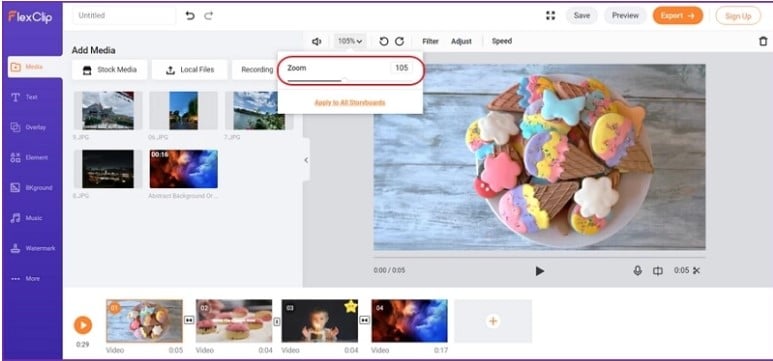
Task: Mute the clip volume speaker icon
Action: [316, 42]
